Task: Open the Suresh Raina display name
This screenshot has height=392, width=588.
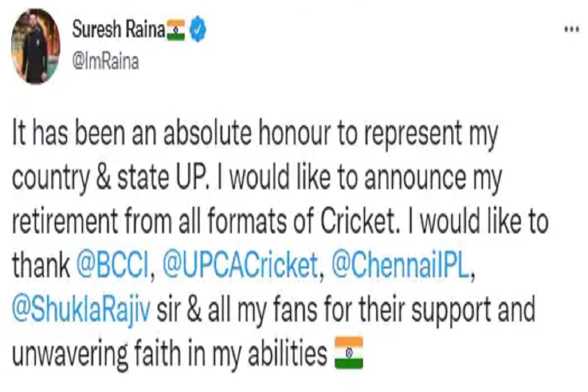Action: (x=119, y=31)
